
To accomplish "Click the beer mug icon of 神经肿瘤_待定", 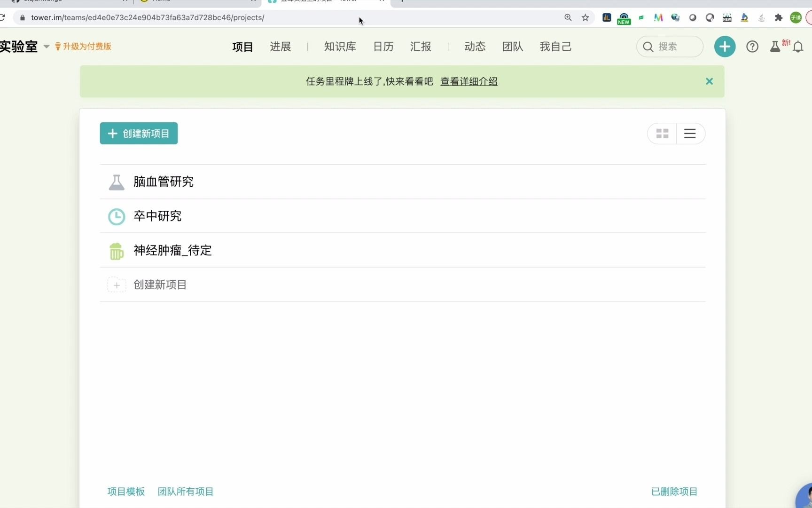I will point(116,251).
